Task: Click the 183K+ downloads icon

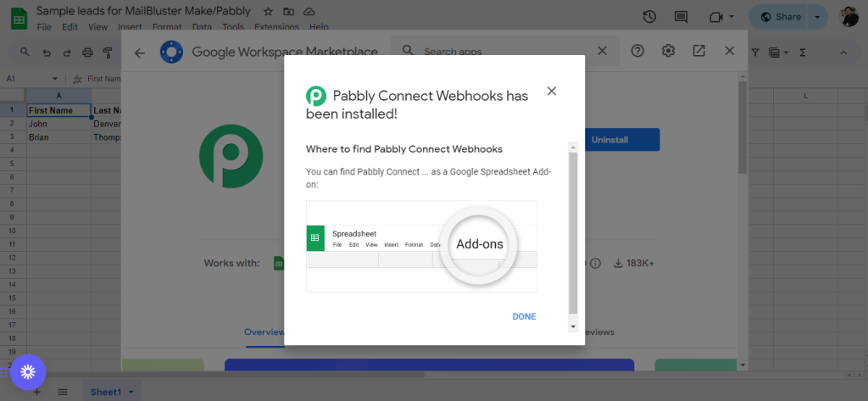Action: coord(618,264)
